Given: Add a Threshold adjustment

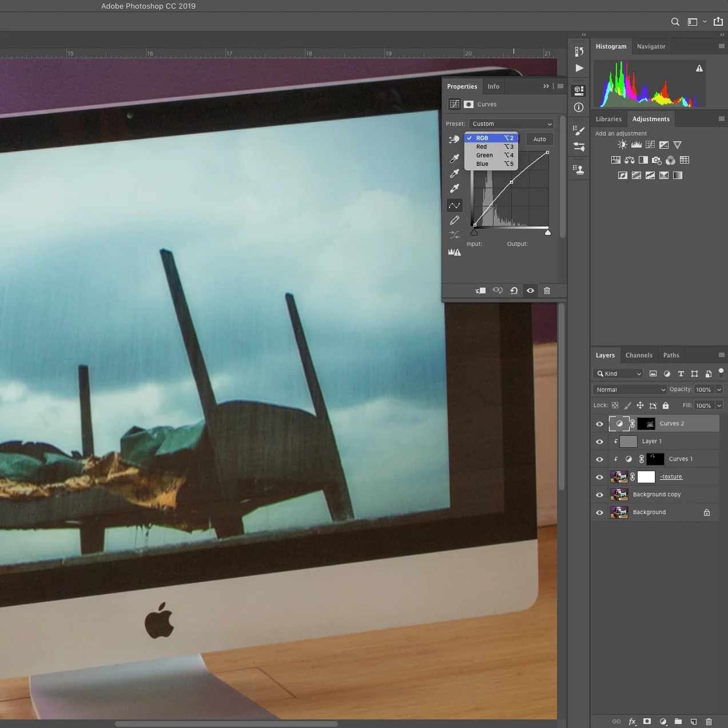Looking at the screenshot, I should (650, 176).
